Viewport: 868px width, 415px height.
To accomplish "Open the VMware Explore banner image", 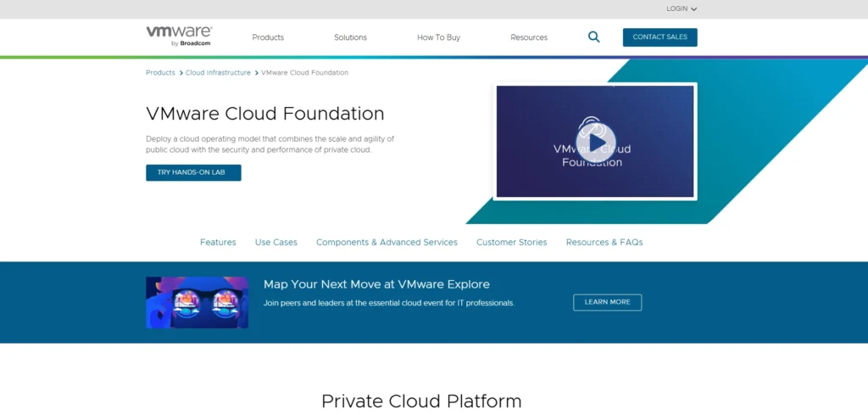I will pos(197,302).
